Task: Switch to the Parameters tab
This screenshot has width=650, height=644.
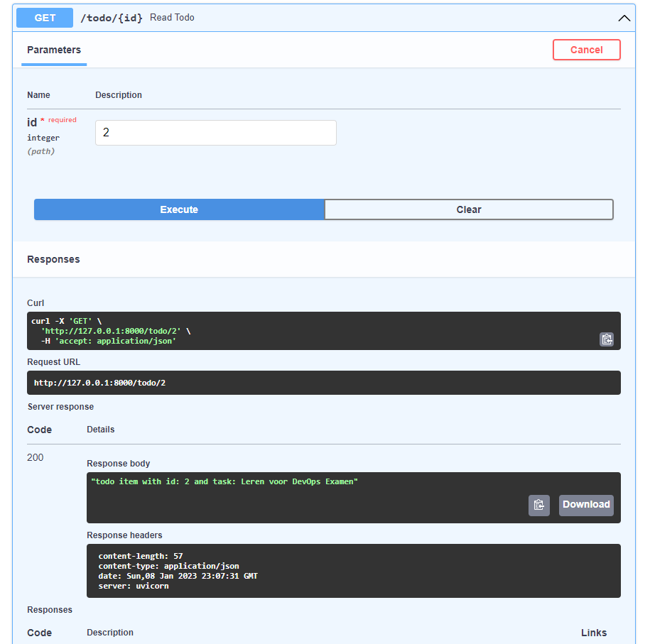Action: (53, 50)
